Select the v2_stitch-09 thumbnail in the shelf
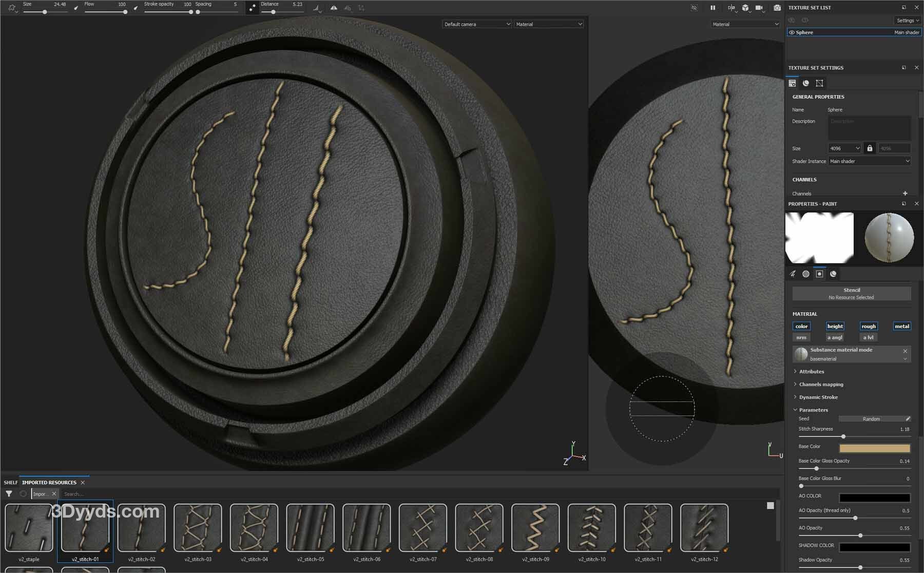 coord(535,528)
